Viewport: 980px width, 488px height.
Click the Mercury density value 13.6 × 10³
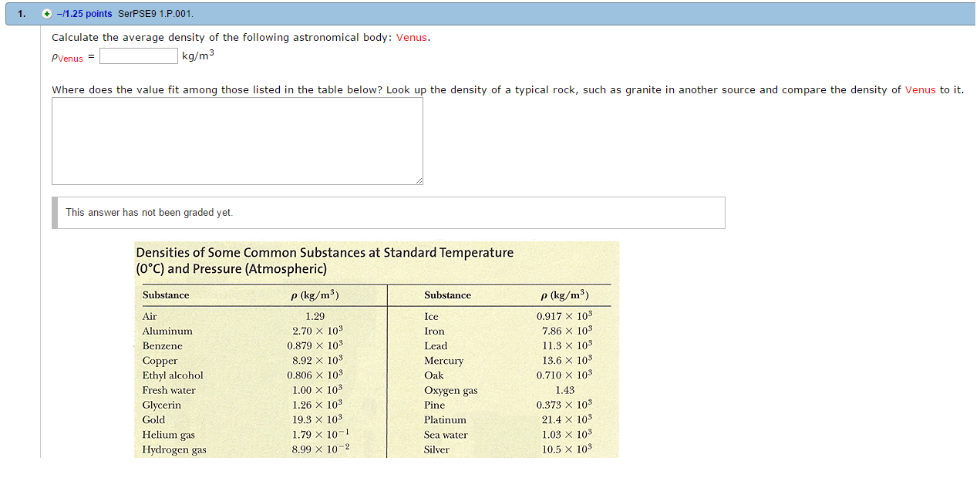(x=565, y=360)
